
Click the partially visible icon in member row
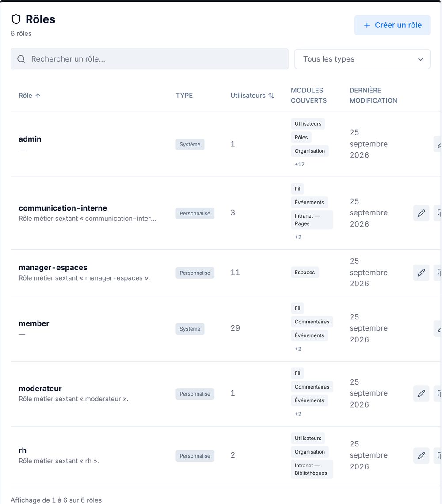[438, 328]
